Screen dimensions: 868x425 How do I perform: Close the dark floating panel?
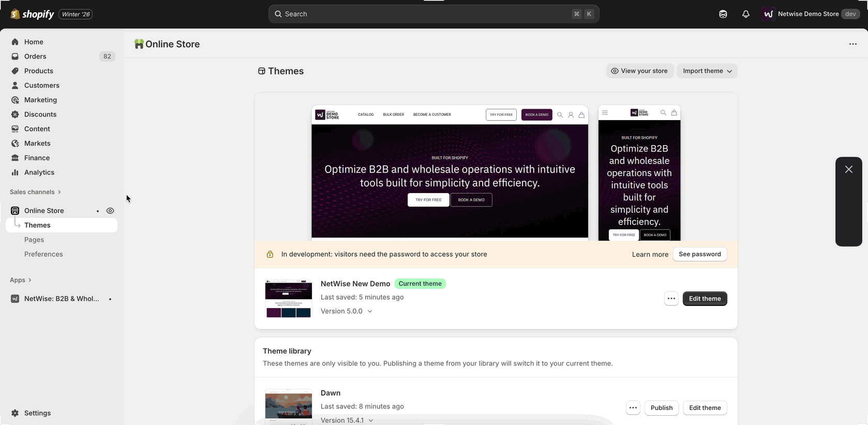tap(849, 169)
